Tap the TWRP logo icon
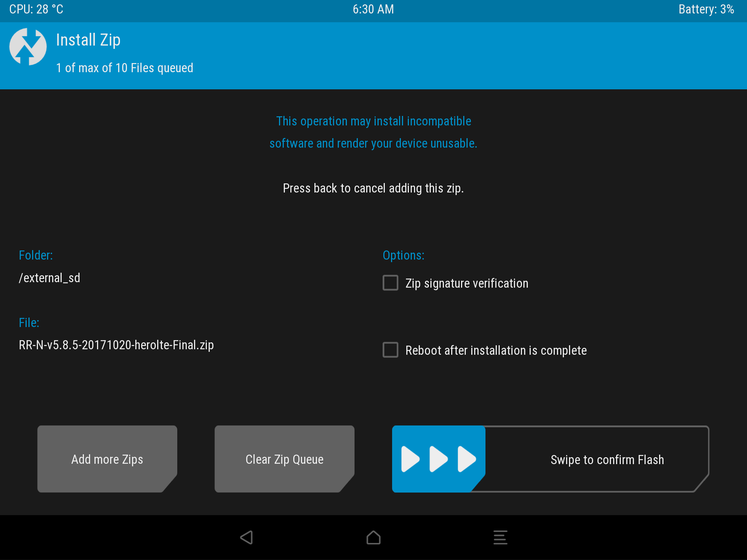The image size is (747, 560). [x=28, y=47]
